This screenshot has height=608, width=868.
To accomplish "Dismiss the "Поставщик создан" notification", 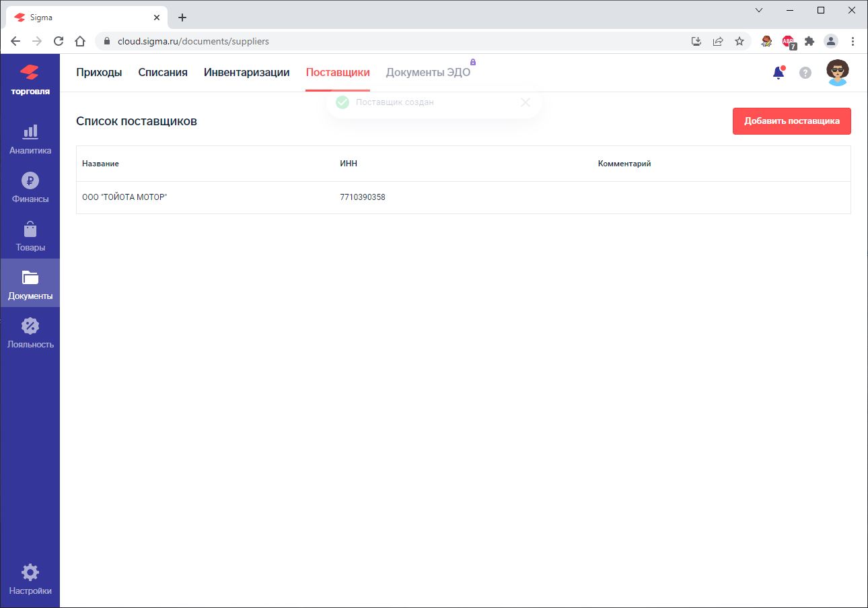I will click(x=526, y=102).
